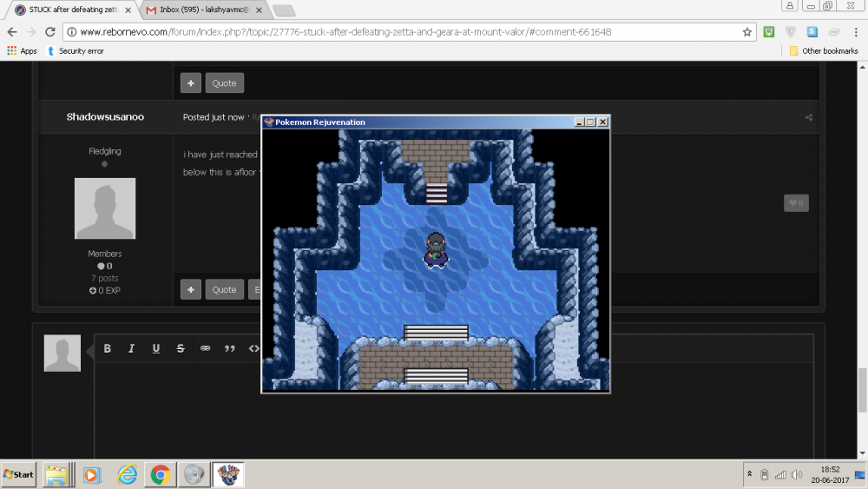
Task: Open the green shield extension
Action: click(769, 32)
